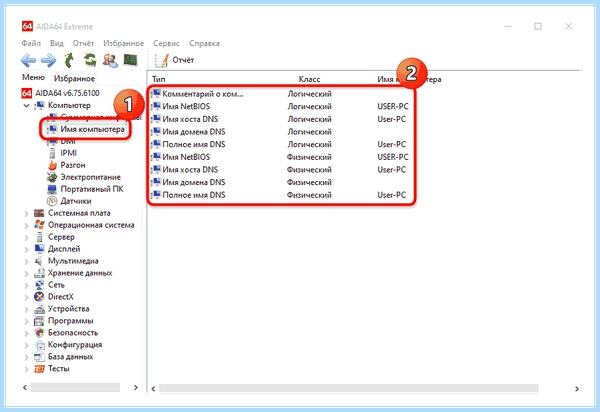
Task: Click the tree pane scroll right arrow
Action: [x=135, y=388]
